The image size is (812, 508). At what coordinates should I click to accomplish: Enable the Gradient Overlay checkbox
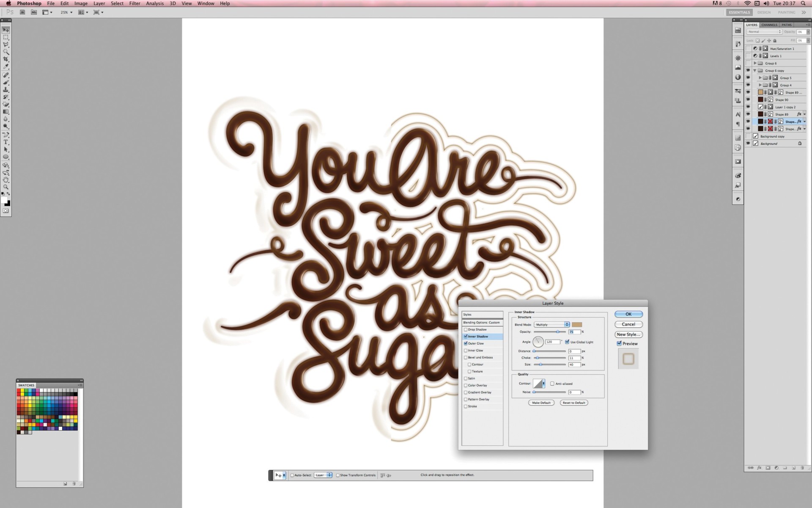coord(466,392)
